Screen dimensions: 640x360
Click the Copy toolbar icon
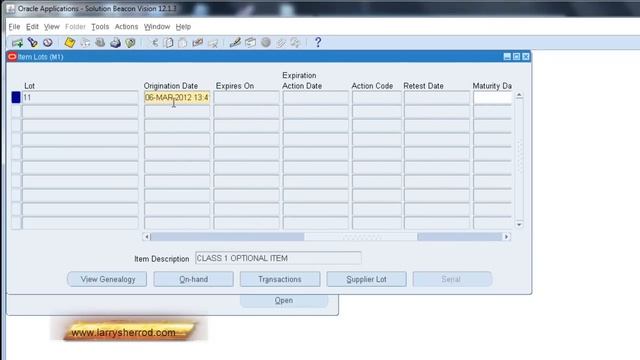click(x=169, y=42)
